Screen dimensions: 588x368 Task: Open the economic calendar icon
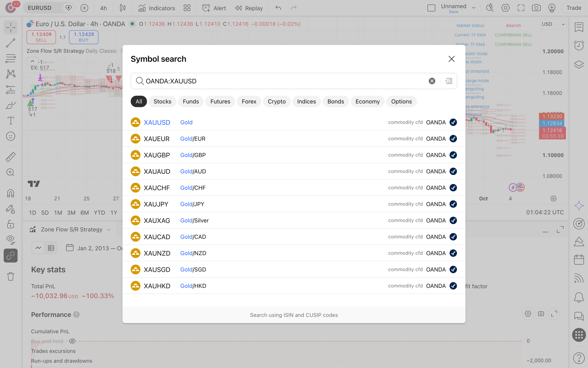(x=579, y=259)
